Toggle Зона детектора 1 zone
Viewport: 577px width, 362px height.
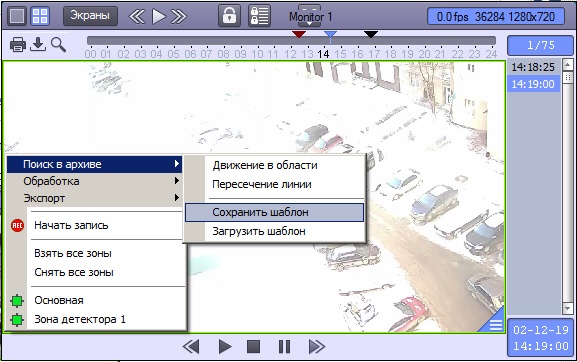point(17,319)
